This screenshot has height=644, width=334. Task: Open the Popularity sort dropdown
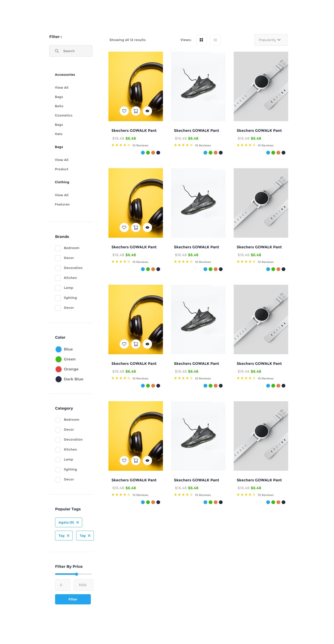pos(271,40)
